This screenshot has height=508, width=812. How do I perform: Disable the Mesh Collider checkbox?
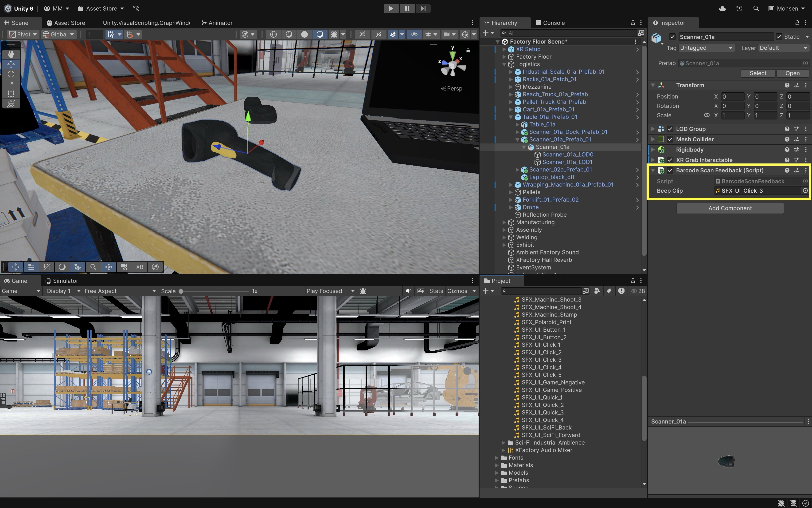670,139
